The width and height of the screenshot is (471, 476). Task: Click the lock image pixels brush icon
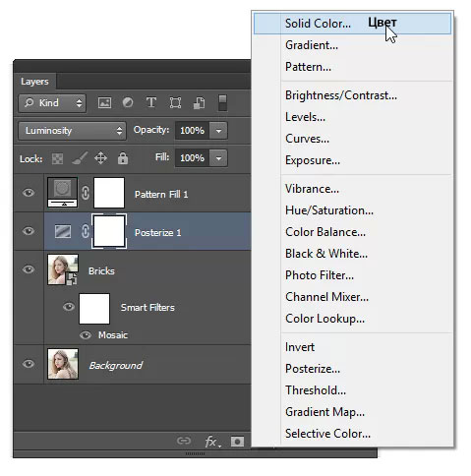point(80,158)
